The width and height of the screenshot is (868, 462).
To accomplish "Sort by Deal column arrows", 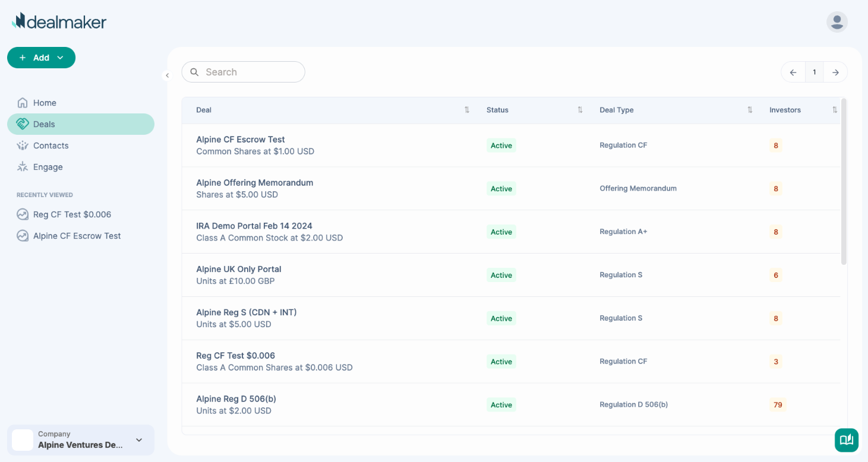I will [x=467, y=110].
